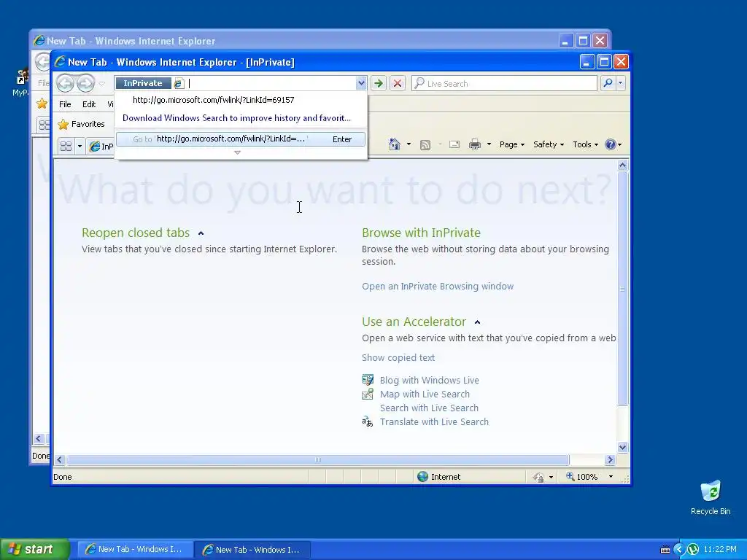Click the Translate accelerator icon
This screenshot has height=560, width=747.
pos(368,421)
